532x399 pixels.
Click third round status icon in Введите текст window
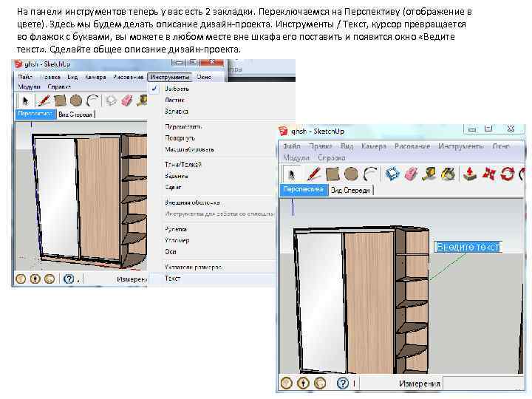[320, 383]
